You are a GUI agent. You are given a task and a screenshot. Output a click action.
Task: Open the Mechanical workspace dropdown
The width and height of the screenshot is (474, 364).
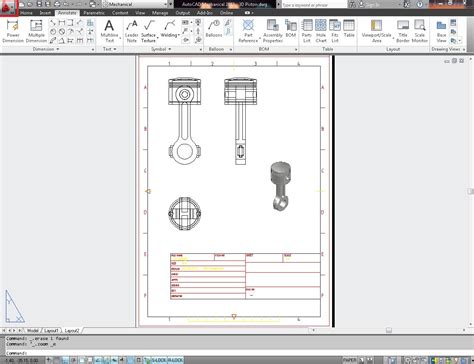[x=135, y=4]
